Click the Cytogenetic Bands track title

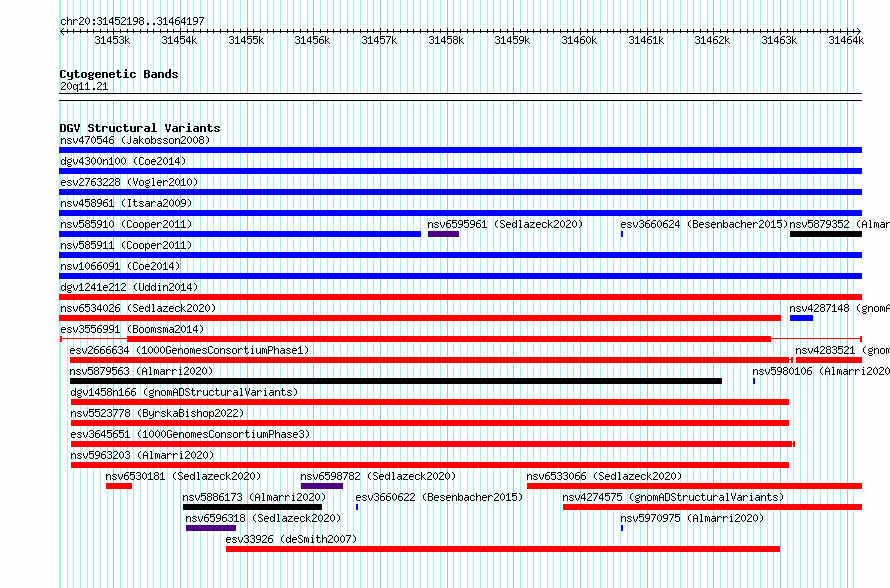tap(119, 74)
